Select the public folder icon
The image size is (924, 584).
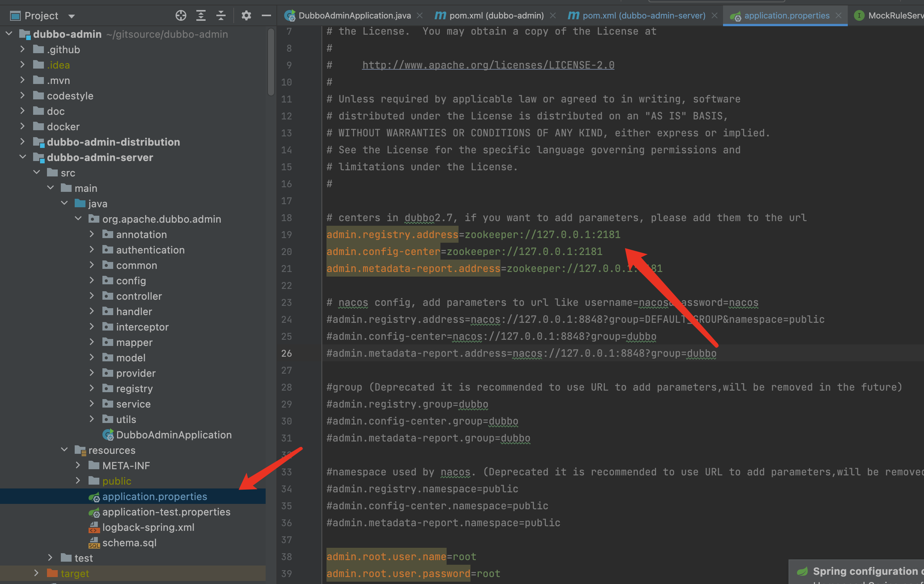94,481
